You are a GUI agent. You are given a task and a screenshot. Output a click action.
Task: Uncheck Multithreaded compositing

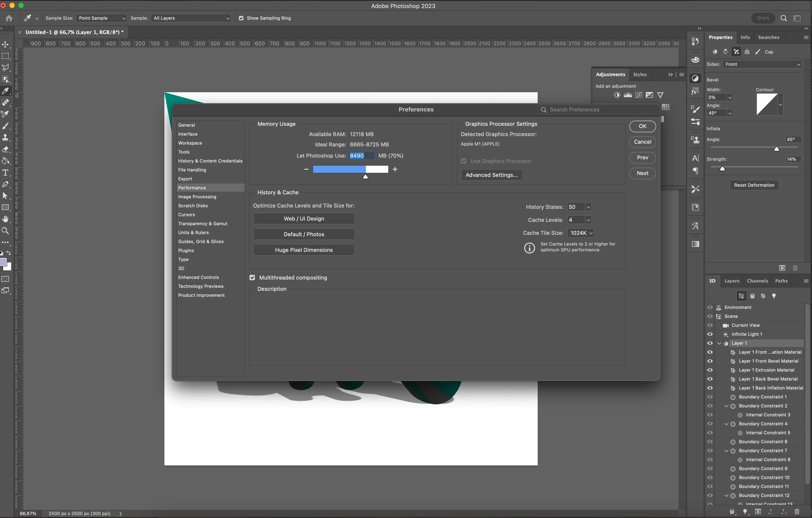[252, 278]
